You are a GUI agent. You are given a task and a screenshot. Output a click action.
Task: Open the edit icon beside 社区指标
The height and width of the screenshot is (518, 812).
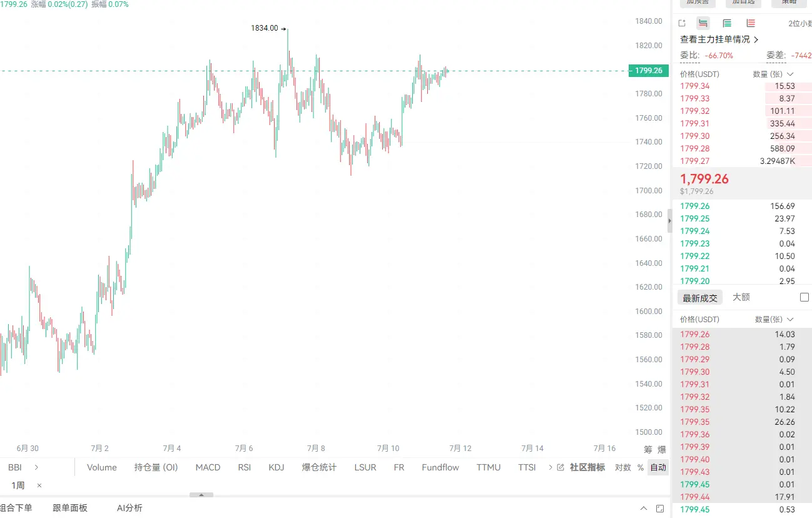(x=561, y=467)
